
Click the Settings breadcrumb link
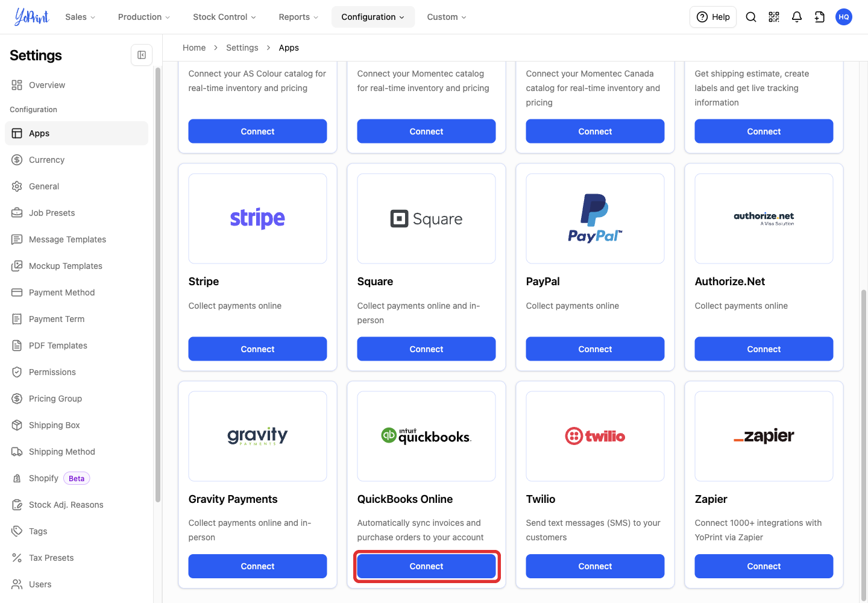click(242, 48)
